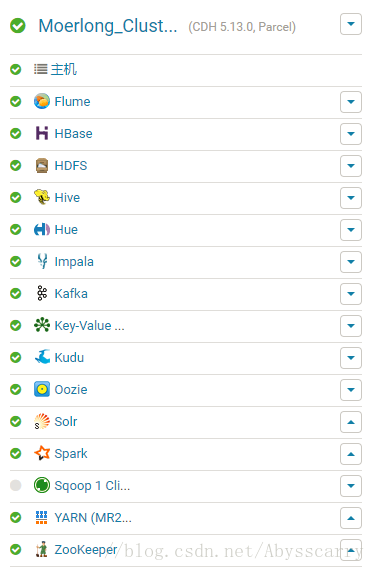Click green health status next to Hue
Screen dimensions: 375x571
(x=16, y=229)
